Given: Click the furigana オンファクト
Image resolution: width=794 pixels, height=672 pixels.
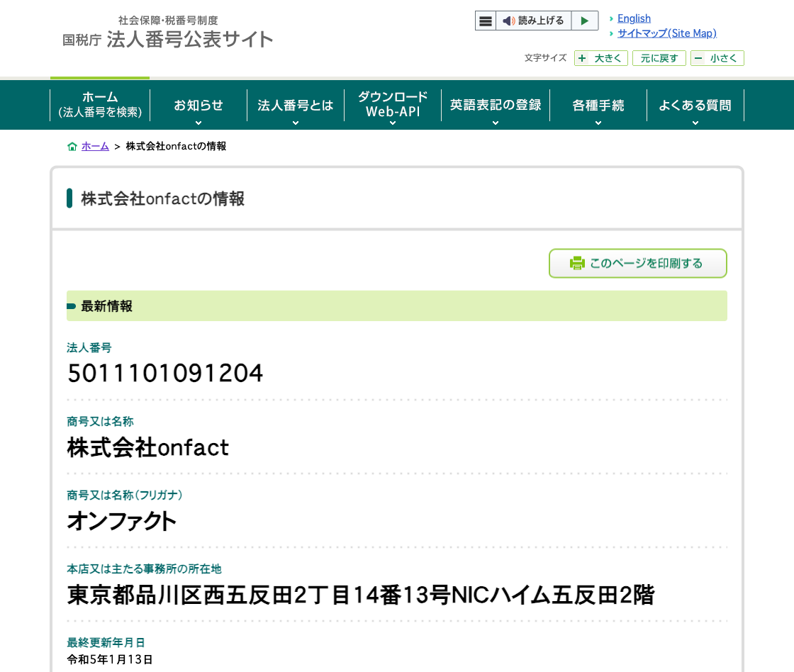Looking at the screenshot, I should pos(121,521).
